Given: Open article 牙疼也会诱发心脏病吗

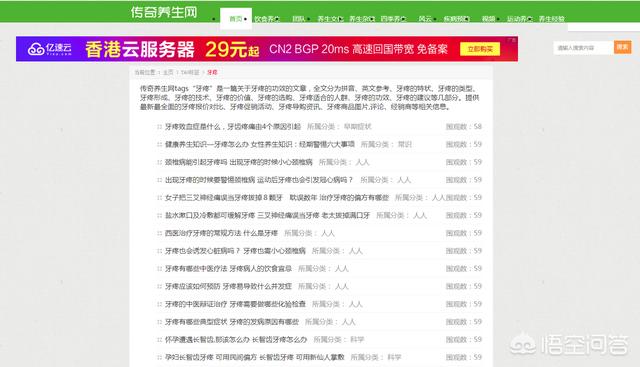Looking at the screenshot, I should pos(235,251).
